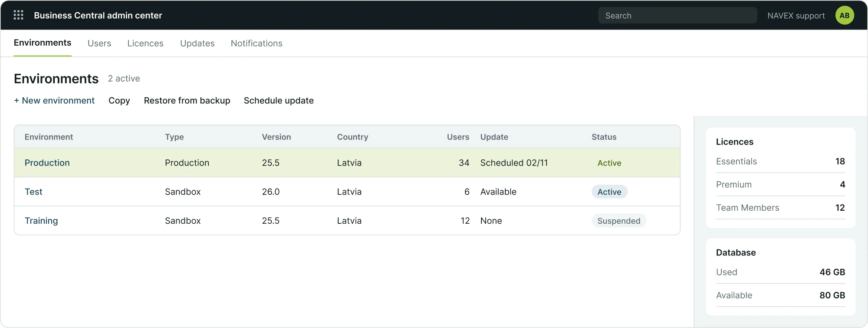
Task: Click the Update column header
Action: (494, 137)
